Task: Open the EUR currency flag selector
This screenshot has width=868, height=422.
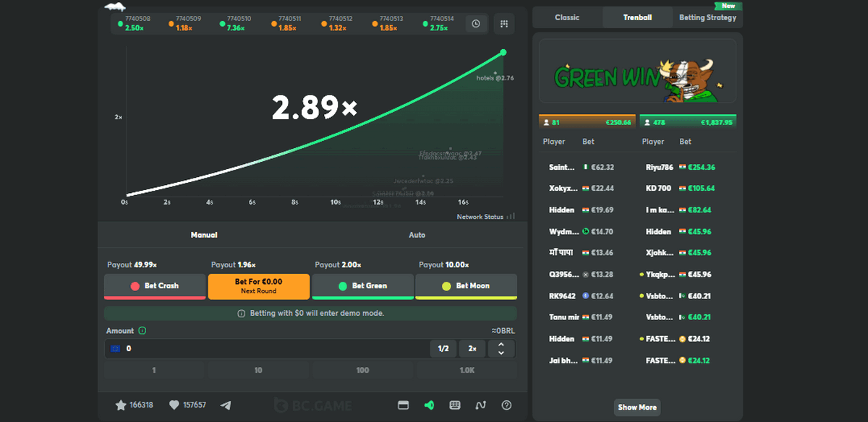Action: point(115,348)
